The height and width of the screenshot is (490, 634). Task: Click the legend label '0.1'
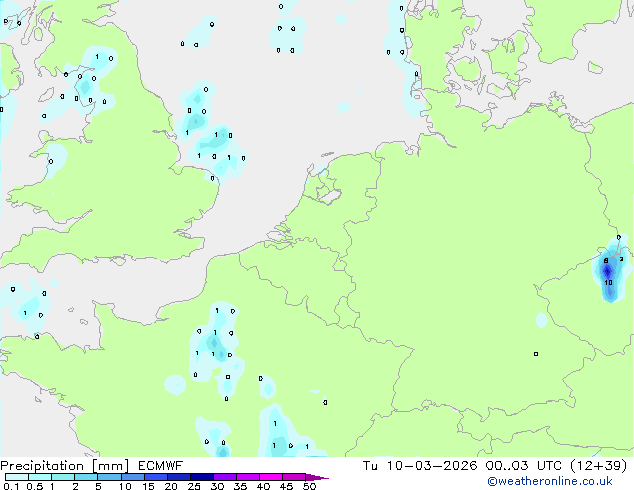pyautogui.click(x=11, y=486)
